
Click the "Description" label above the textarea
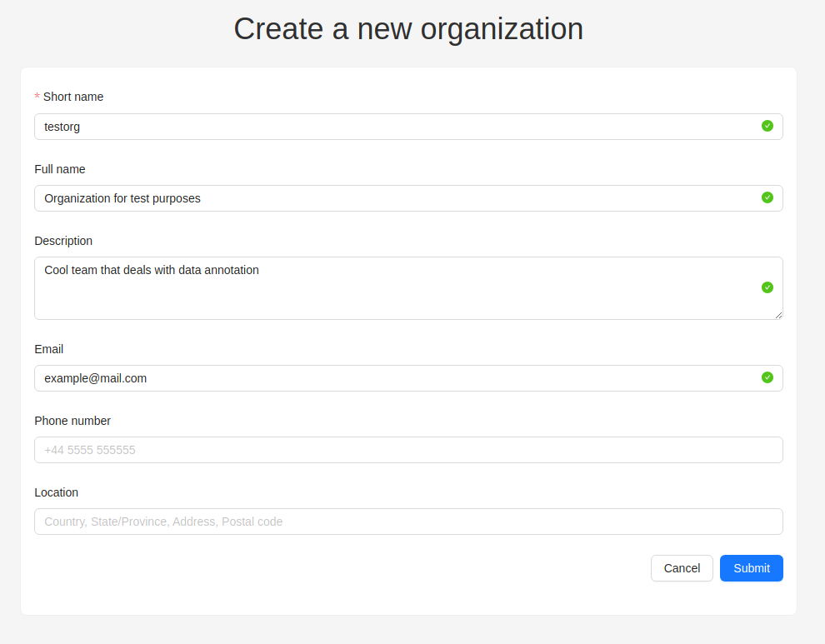(63, 241)
